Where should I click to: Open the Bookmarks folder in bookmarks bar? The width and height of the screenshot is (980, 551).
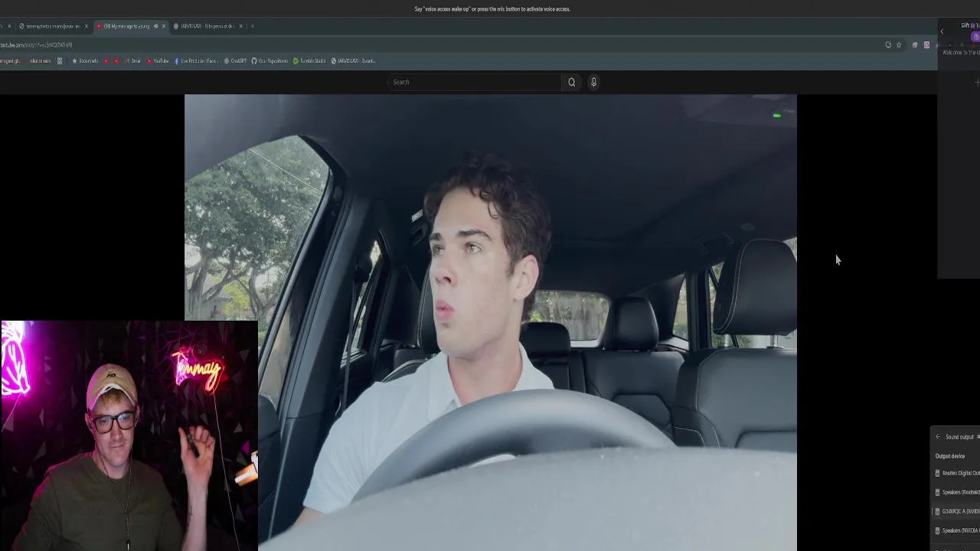[x=85, y=60]
